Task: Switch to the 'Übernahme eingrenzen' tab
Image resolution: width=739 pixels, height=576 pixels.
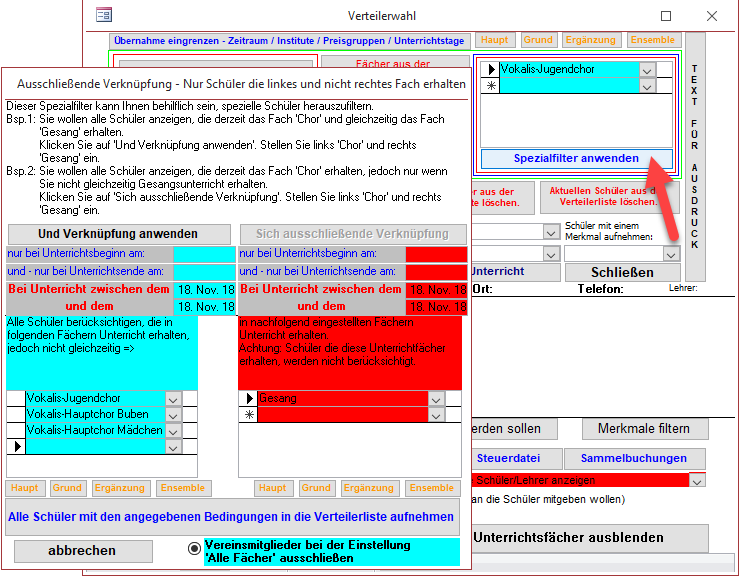Action: click(288, 40)
